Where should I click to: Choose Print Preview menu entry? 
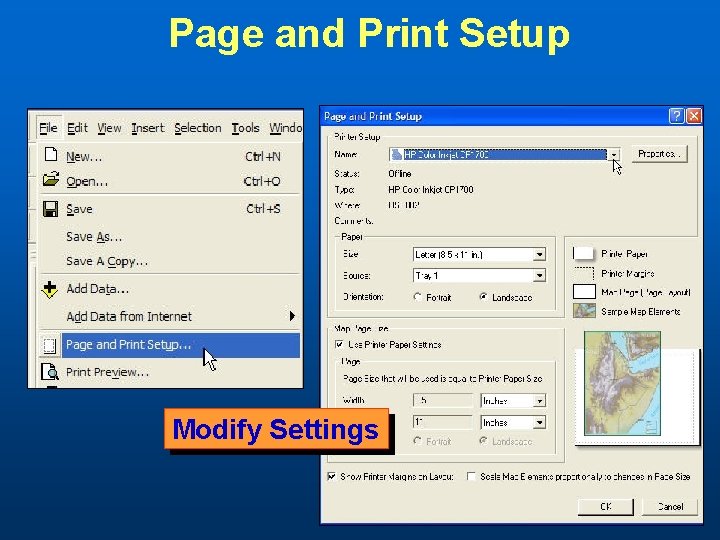pyautogui.click(x=170, y=372)
